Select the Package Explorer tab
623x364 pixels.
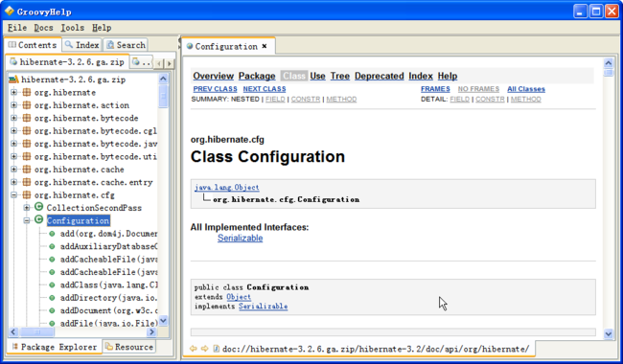[55, 347]
